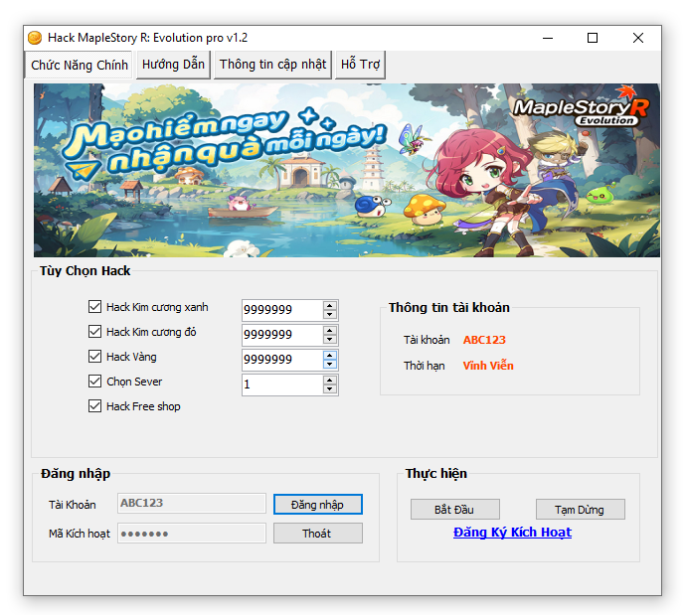
Task: Click the Đăng nhập button
Action: click(317, 505)
